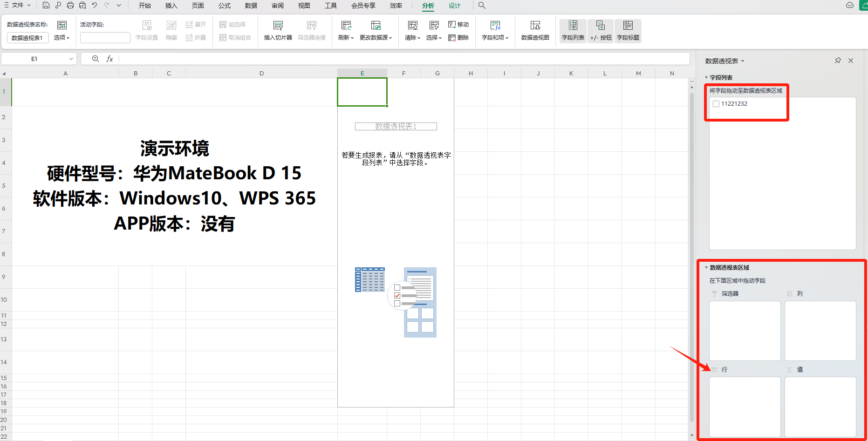Click the 数据透视表名称 name field

tap(28, 38)
